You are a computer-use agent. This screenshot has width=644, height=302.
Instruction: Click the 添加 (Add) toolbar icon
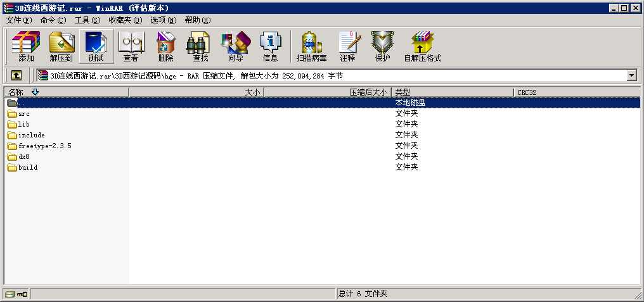[26, 46]
